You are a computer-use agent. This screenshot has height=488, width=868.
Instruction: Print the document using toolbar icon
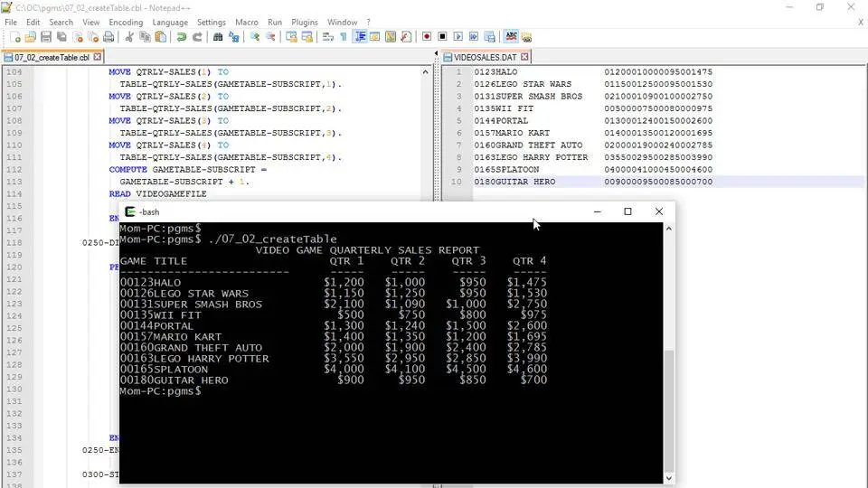tap(108, 37)
